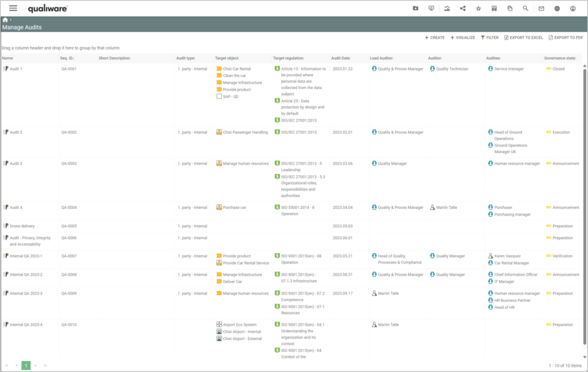Open the Internal QA 2023-1 audit

point(26,256)
